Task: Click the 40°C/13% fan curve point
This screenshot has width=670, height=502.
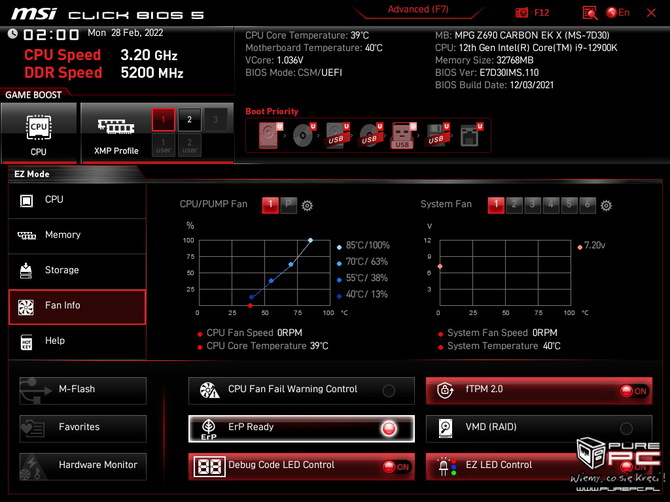Action: (x=252, y=297)
